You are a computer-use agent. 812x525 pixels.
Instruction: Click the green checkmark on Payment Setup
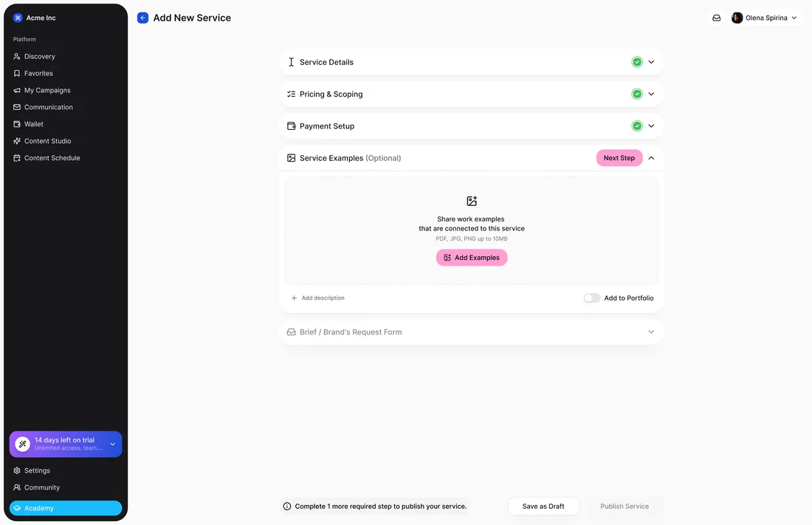pos(637,126)
